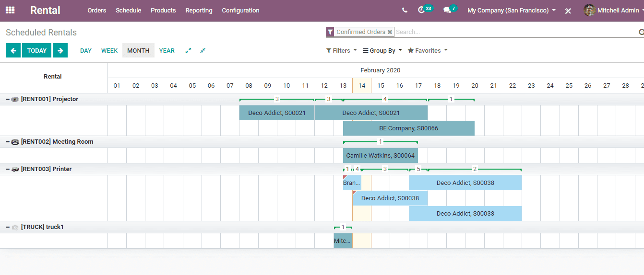The image size is (644, 275).
Task: Click the TODAY button
Action: coord(37,50)
